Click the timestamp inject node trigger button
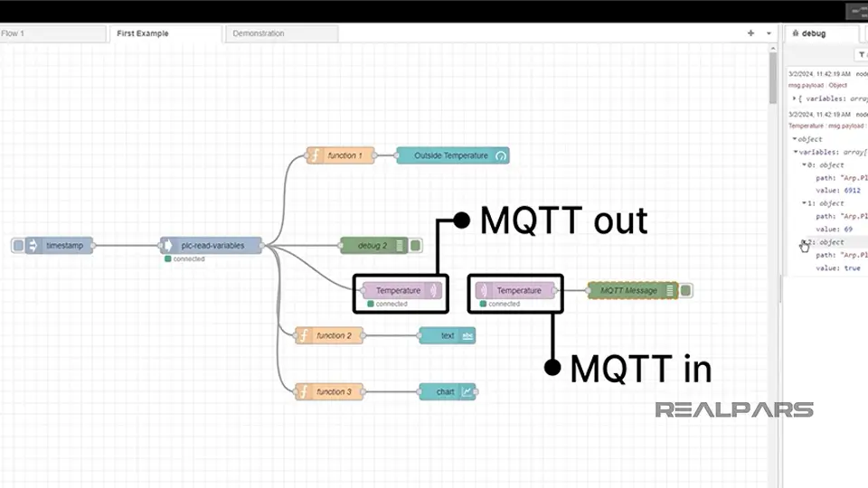Screen dimensions: 868x488 coord(18,245)
